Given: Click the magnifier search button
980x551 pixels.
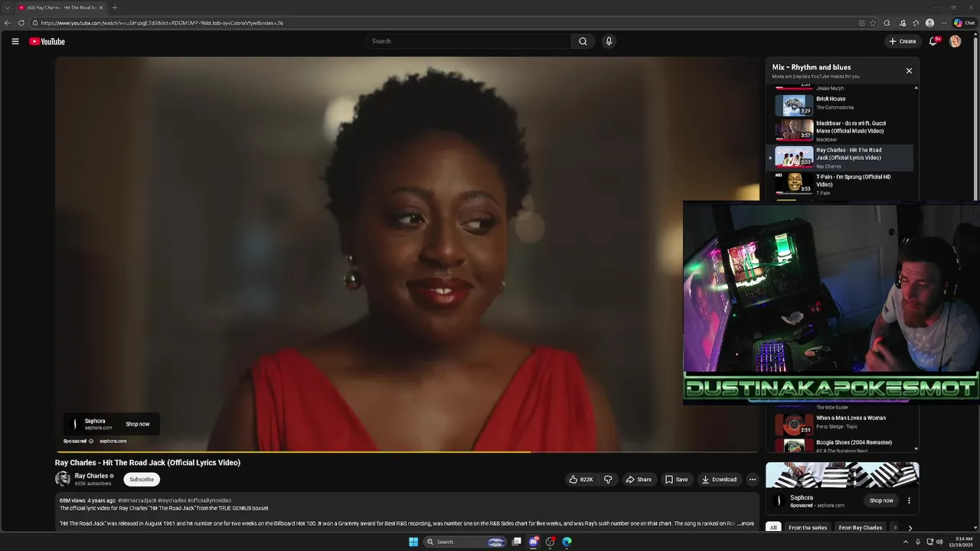Looking at the screenshot, I should pos(583,41).
